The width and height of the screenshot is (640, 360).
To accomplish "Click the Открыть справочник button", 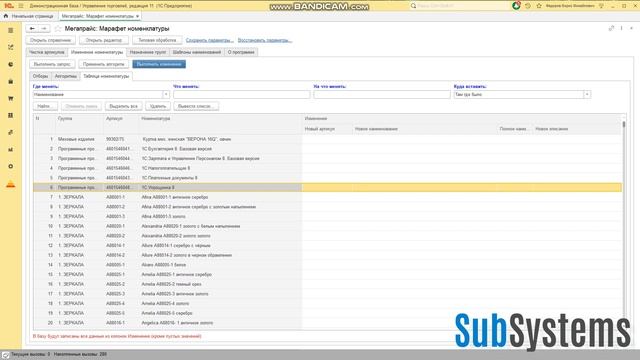I will (51, 40).
